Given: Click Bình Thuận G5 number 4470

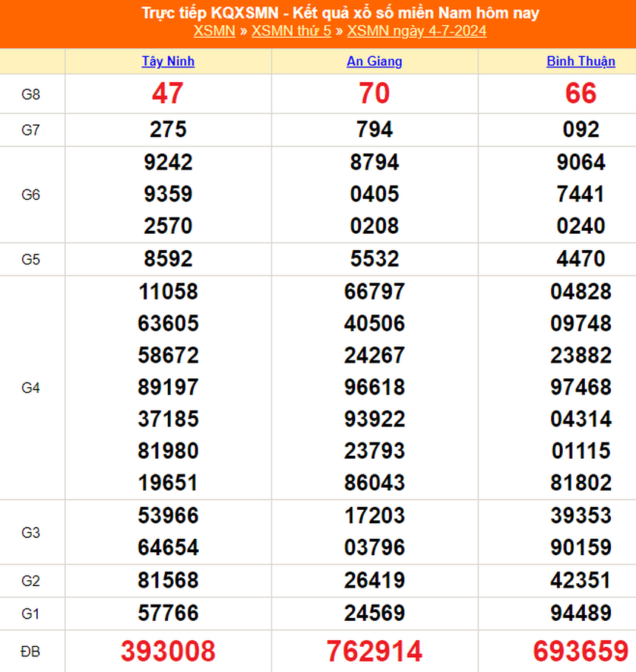Looking at the screenshot, I should pyautogui.click(x=581, y=259).
